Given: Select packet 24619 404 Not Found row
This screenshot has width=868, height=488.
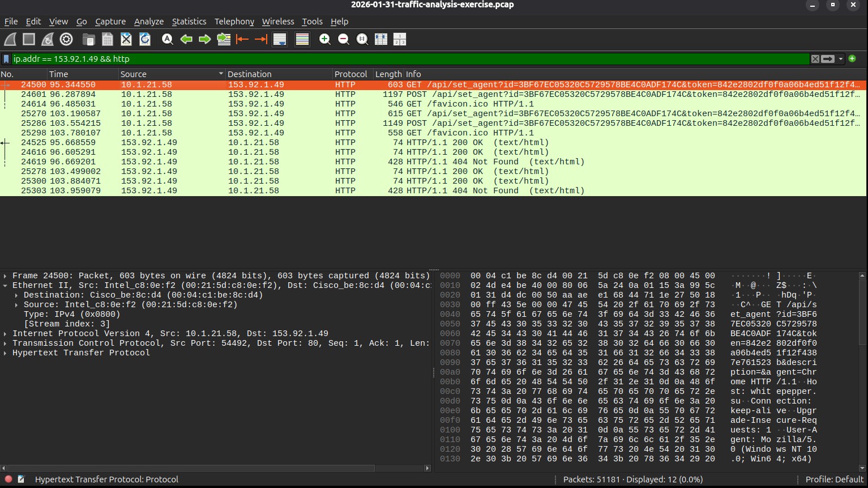Looking at the screenshot, I should (x=433, y=162).
